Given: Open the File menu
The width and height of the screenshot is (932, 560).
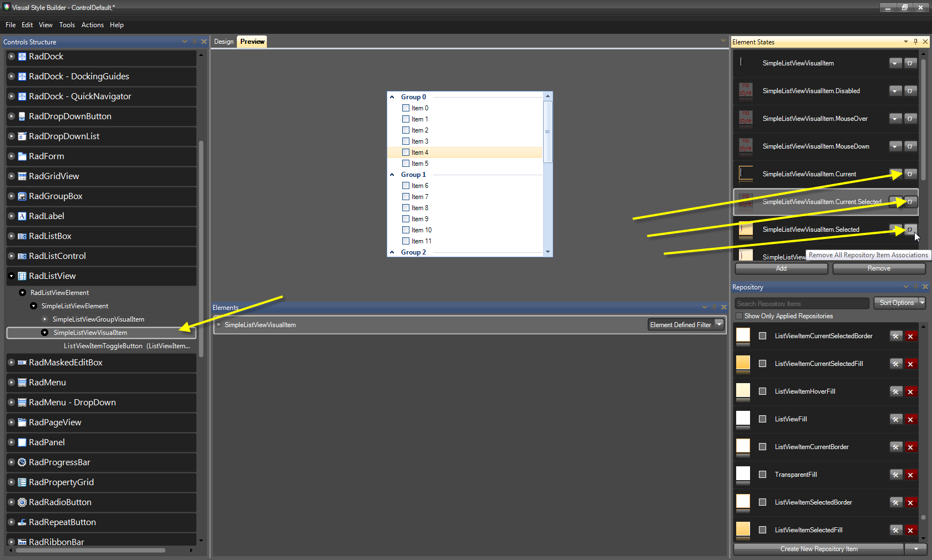Looking at the screenshot, I should (11, 25).
